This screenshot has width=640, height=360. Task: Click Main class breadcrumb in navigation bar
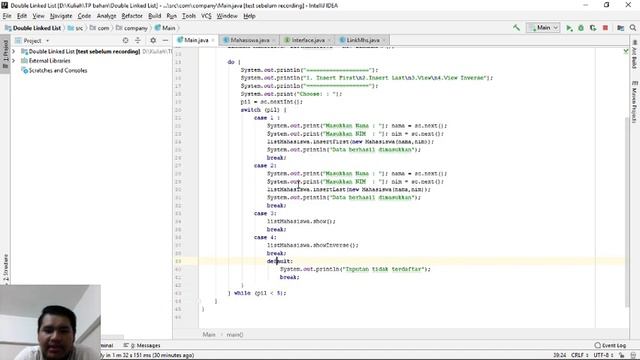pos(165,28)
